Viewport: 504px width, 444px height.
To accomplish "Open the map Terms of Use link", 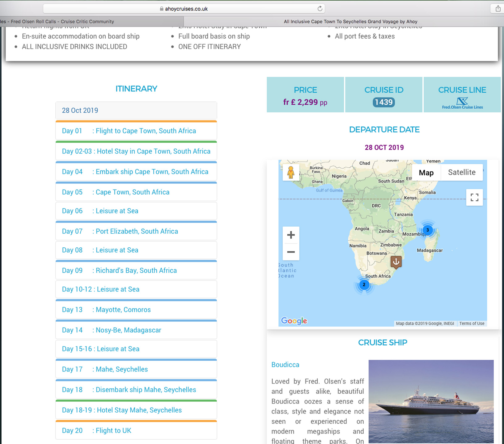I will [x=472, y=324].
